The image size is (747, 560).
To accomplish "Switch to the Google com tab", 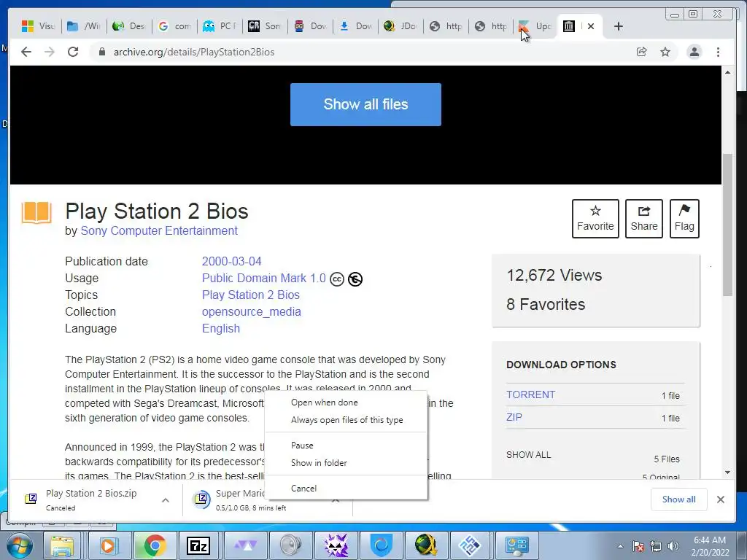I will pos(174,26).
